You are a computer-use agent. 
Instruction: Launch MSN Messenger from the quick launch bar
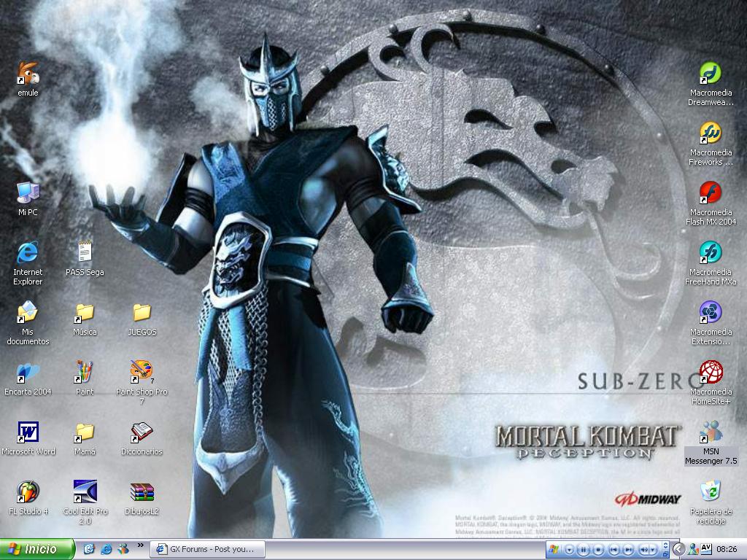tap(123, 549)
